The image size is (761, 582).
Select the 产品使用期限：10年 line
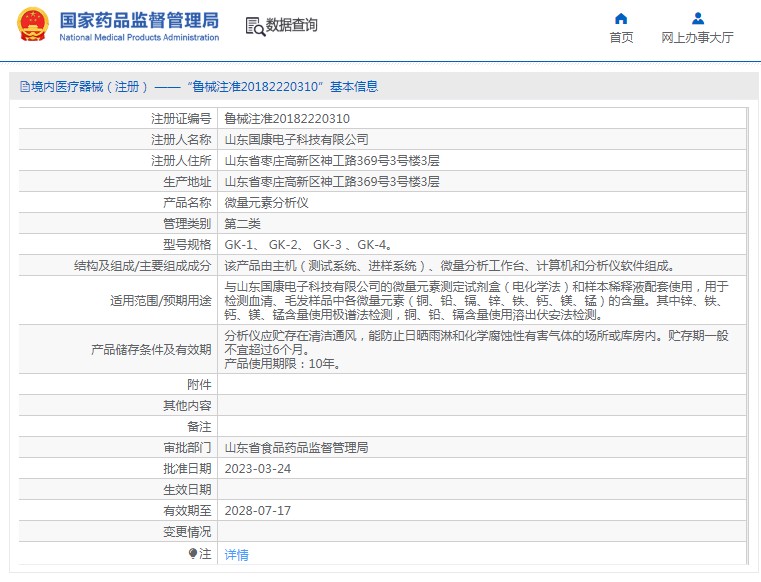pos(282,364)
